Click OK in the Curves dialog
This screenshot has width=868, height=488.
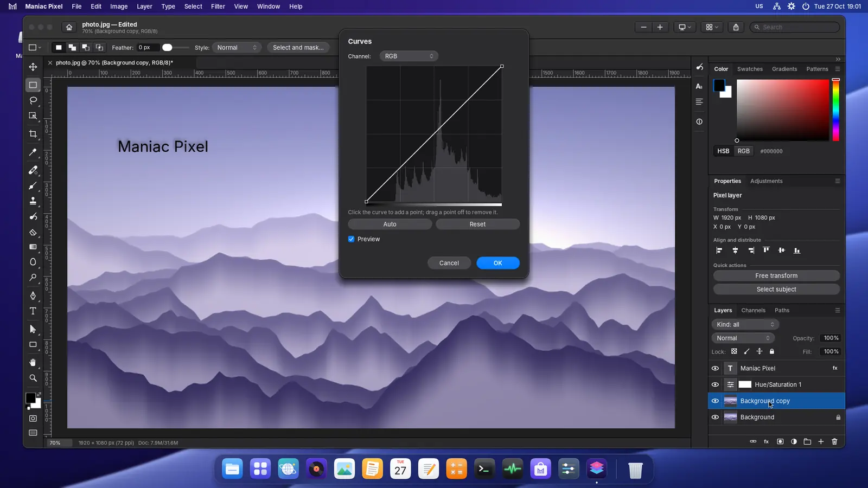pyautogui.click(x=498, y=263)
